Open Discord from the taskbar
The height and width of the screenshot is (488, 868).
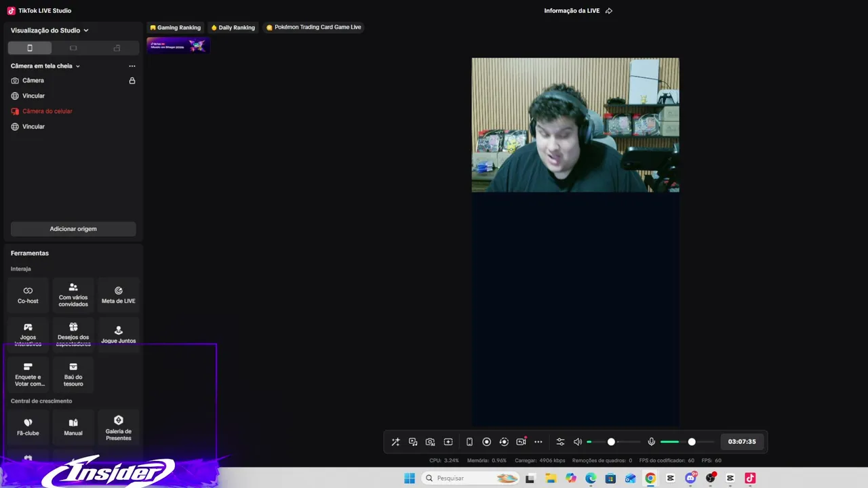(x=690, y=478)
